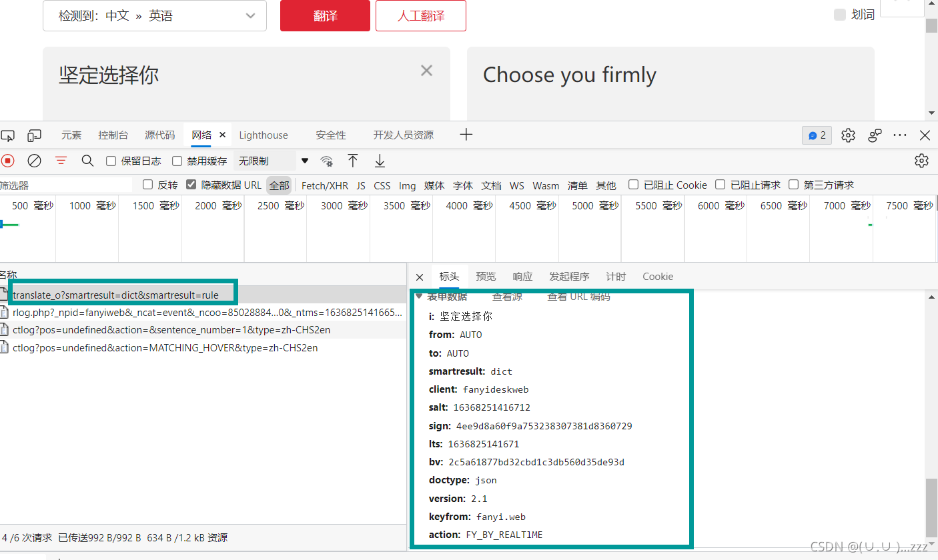Switch to the 控制台 tab
Viewport: 938px width, 560px height.
[x=113, y=135]
